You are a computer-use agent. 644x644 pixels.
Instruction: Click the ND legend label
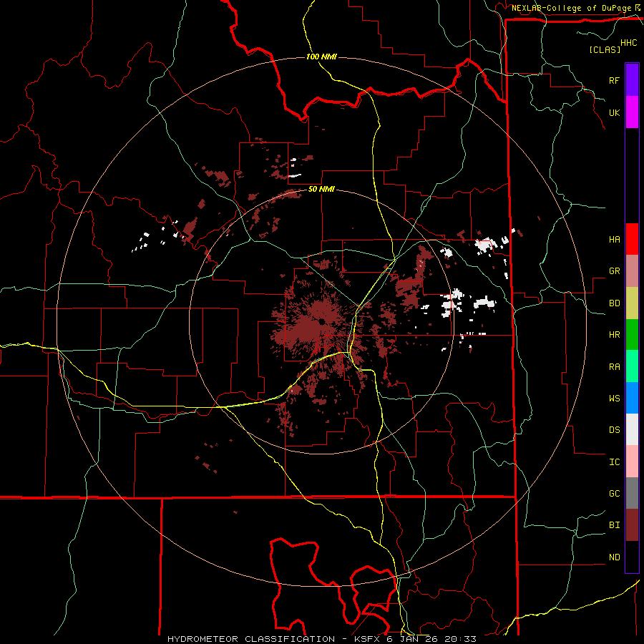point(614,557)
